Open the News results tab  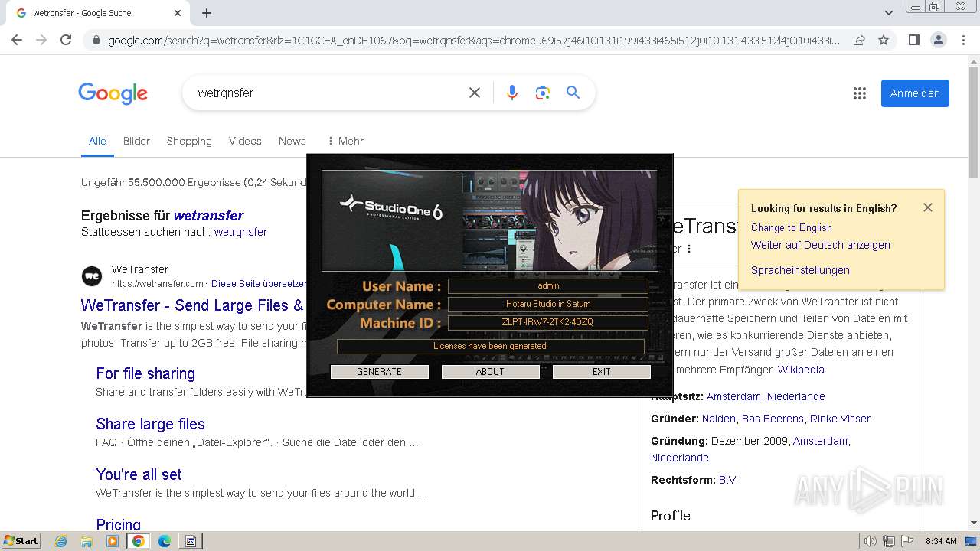tap(292, 141)
